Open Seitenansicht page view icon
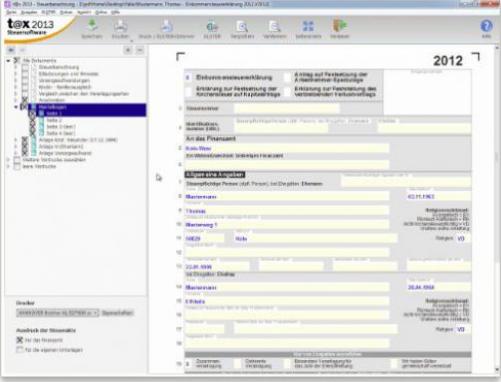 click(x=308, y=26)
